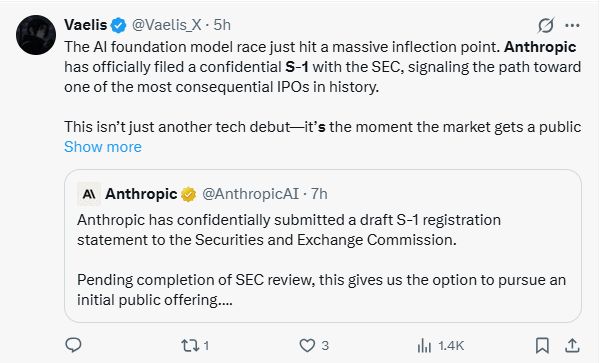Open the 5h timestamp link

coord(222,25)
